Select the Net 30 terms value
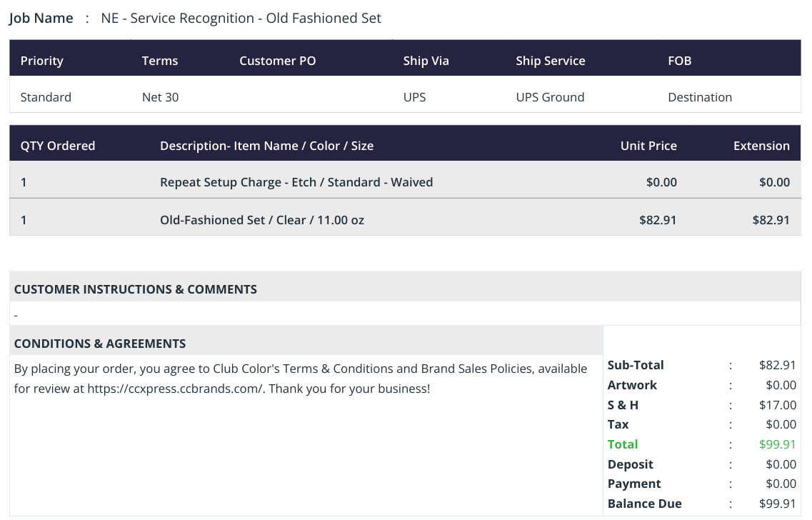The height and width of the screenshot is (520, 812). (160, 97)
